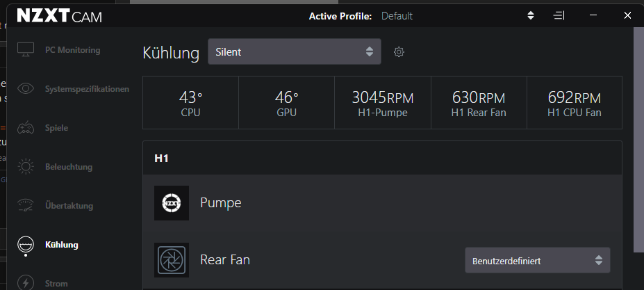Click the Strom lightning bolt icon
The height and width of the screenshot is (290, 644).
[26, 283]
